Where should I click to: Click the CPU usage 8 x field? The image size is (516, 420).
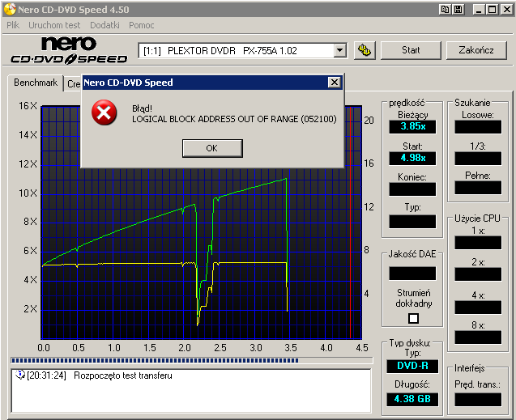(478, 337)
